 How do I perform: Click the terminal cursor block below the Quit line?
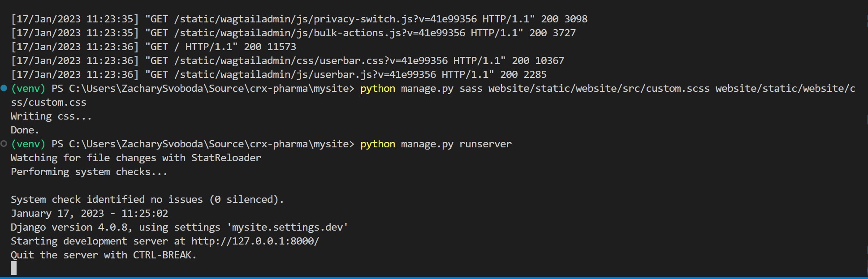point(14,268)
